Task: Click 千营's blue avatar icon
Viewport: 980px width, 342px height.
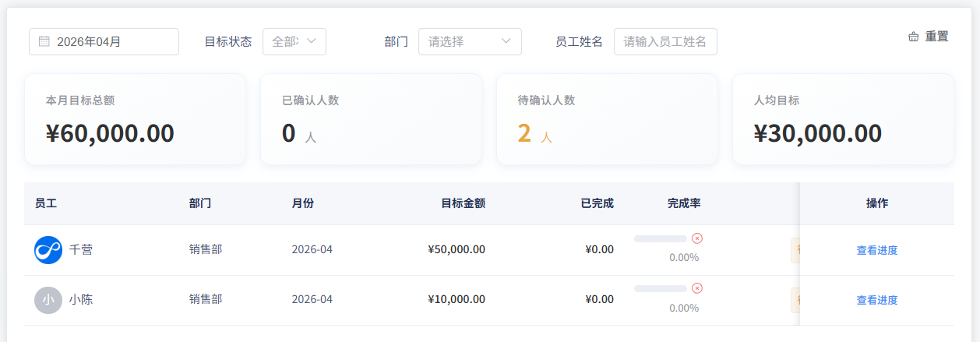Action: pos(48,250)
